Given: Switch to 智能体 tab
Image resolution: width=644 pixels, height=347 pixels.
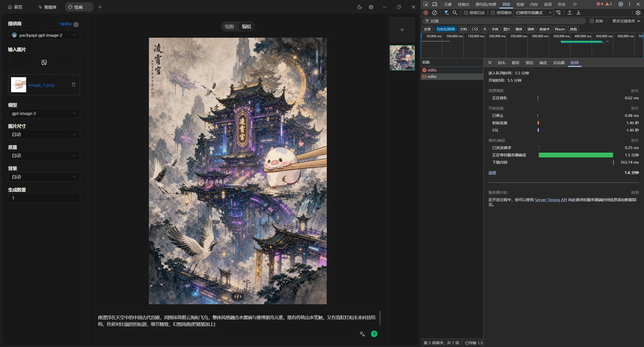Looking at the screenshot, I should (48, 7).
